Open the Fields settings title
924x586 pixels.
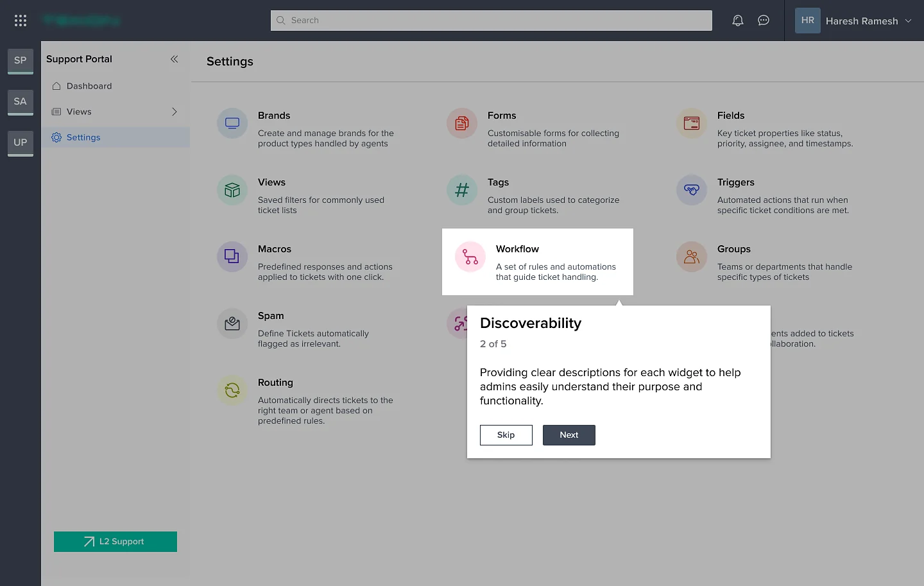(x=731, y=116)
